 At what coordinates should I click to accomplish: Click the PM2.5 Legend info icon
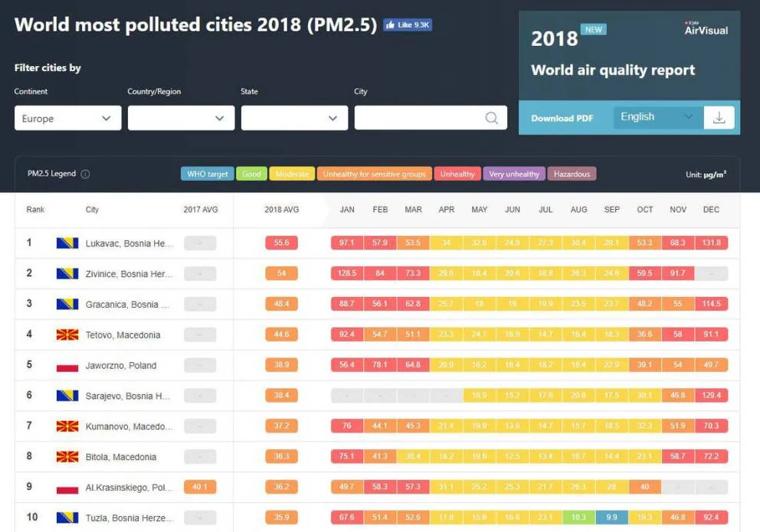pos(85,175)
